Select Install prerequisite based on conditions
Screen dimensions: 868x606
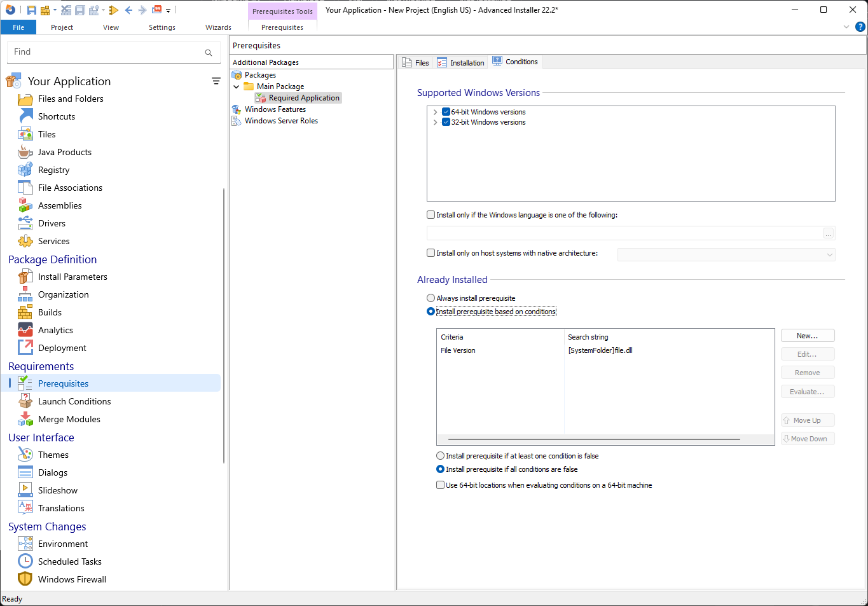pos(431,312)
